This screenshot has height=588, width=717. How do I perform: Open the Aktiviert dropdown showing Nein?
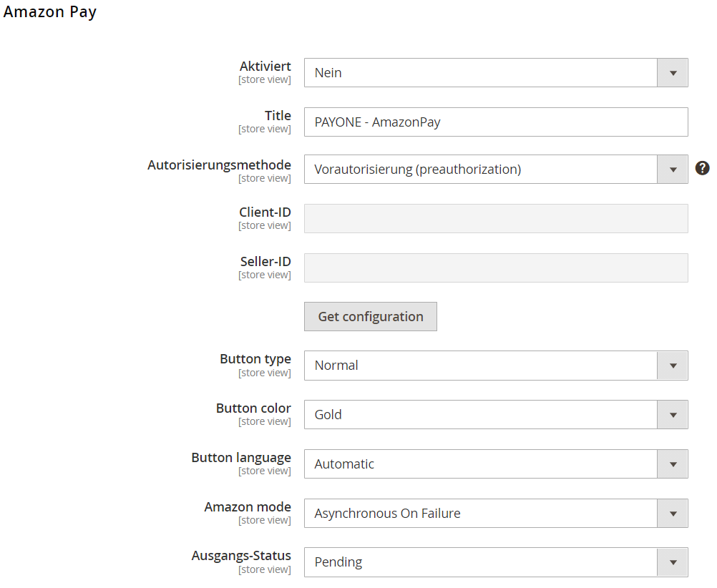pyautogui.click(x=496, y=73)
